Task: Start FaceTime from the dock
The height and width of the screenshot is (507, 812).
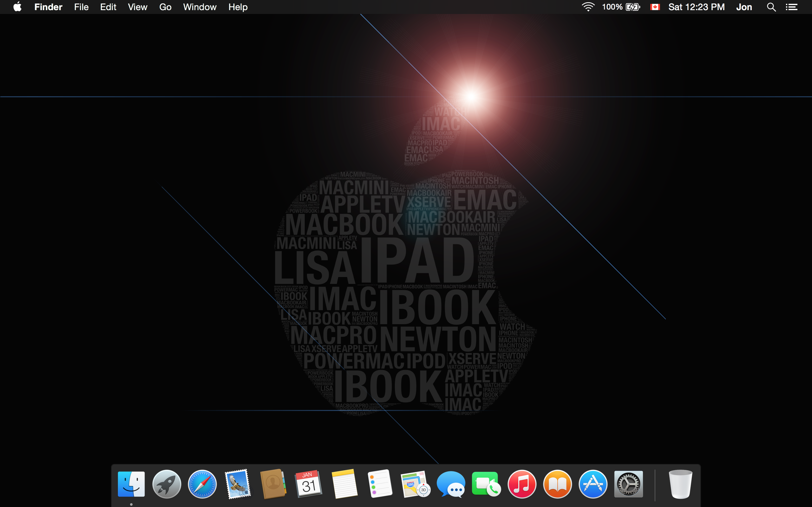Action: pyautogui.click(x=486, y=484)
